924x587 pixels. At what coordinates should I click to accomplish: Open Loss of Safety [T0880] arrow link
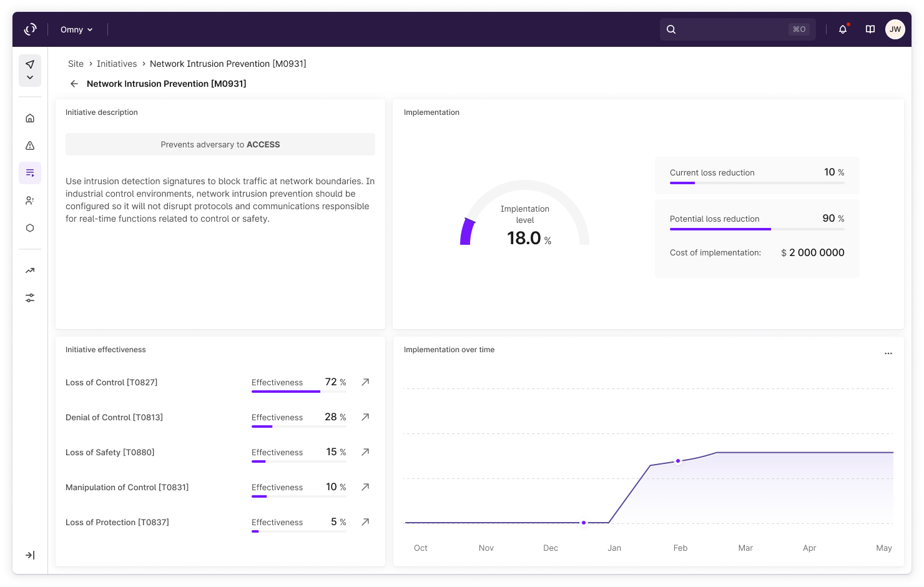(x=365, y=451)
